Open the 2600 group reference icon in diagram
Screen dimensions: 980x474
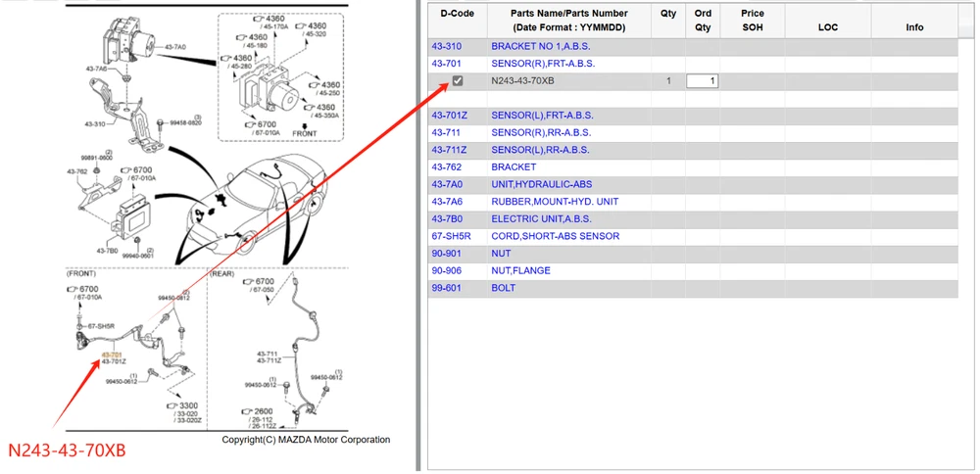pos(248,410)
